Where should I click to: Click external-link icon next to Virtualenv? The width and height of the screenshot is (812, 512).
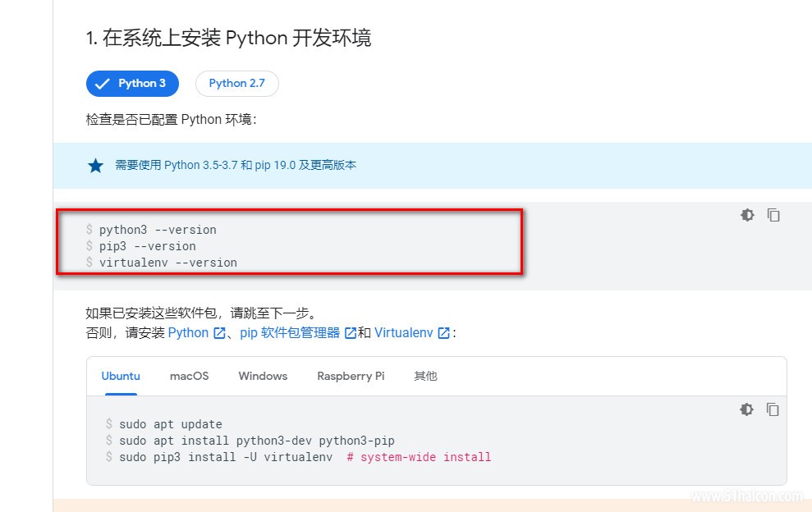coord(444,333)
